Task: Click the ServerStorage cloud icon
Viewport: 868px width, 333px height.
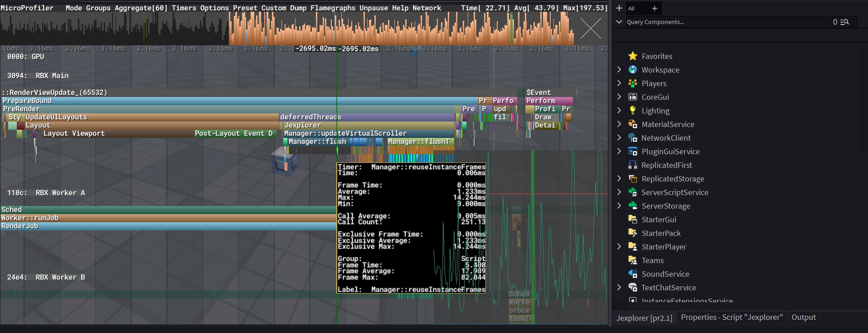Action: (x=633, y=206)
